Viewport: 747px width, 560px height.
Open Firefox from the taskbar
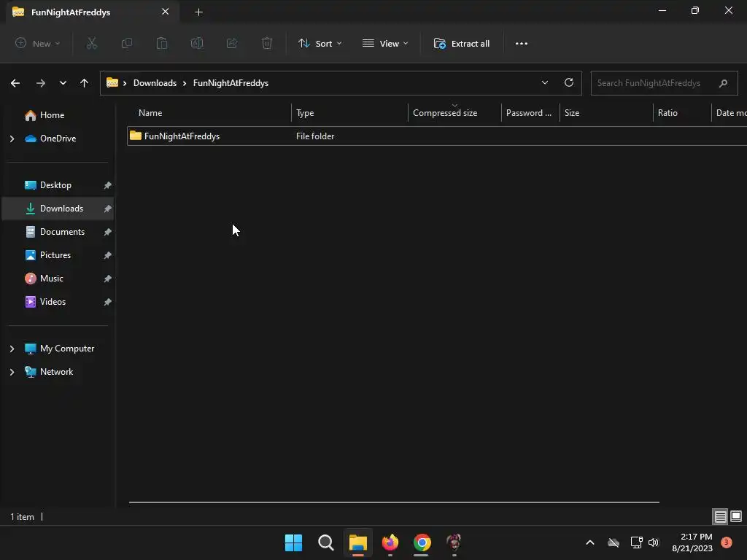(x=390, y=542)
